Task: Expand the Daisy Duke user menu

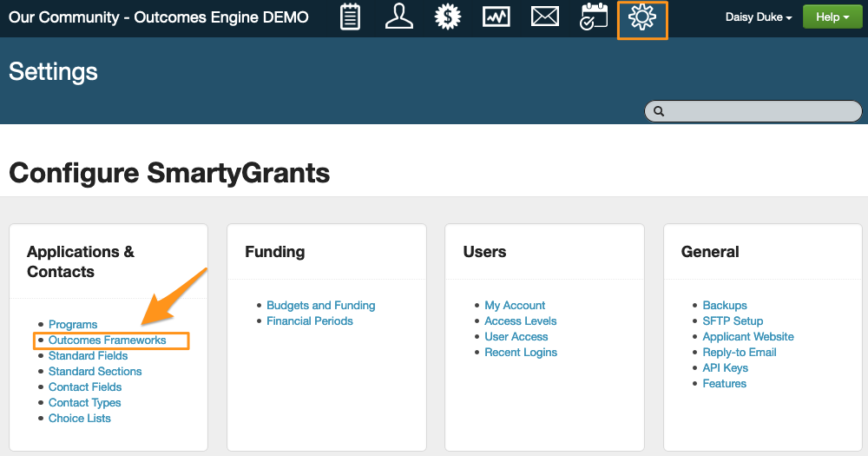Action: point(758,17)
